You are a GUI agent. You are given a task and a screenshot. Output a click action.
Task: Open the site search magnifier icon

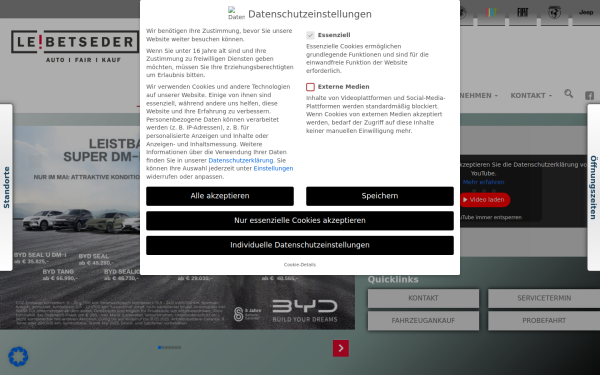[x=569, y=94]
